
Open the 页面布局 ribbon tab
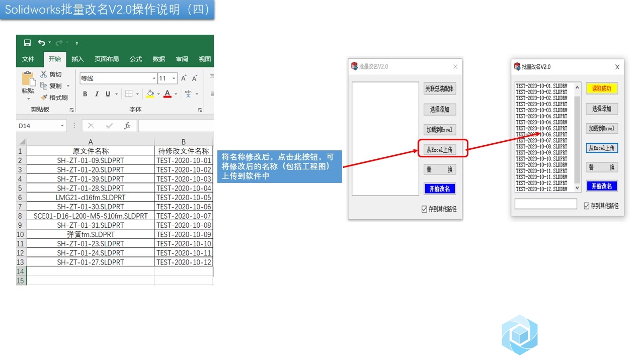click(x=107, y=59)
